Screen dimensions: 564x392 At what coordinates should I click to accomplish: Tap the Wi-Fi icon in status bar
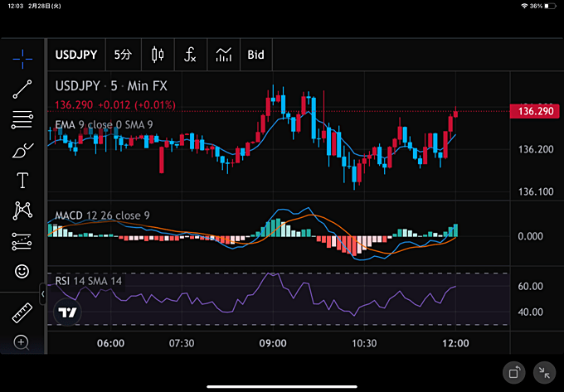[x=524, y=6]
